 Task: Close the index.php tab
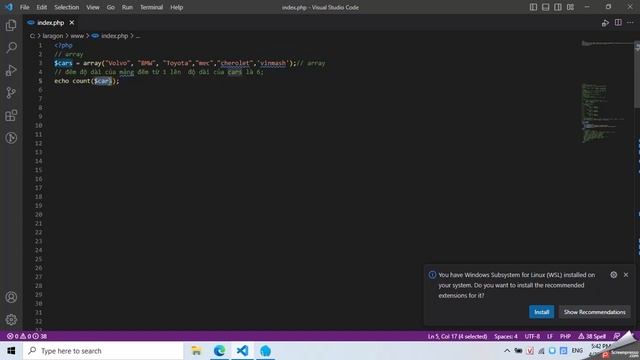click(72, 23)
